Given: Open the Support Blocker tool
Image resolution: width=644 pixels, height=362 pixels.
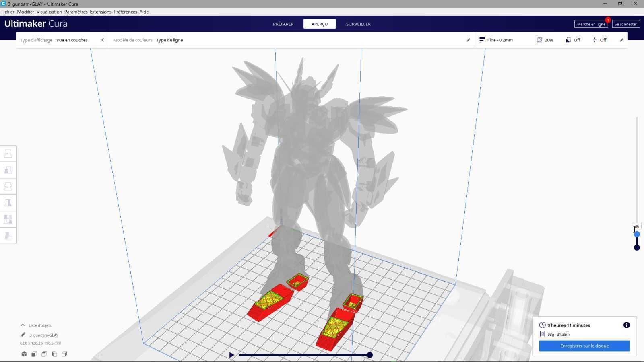Looking at the screenshot, I should tap(8, 236).
